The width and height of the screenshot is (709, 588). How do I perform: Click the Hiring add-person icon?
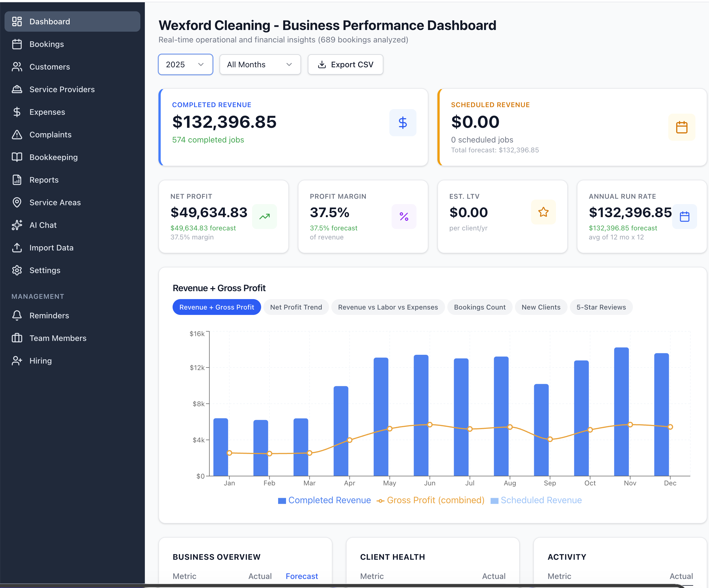[17, 361]
